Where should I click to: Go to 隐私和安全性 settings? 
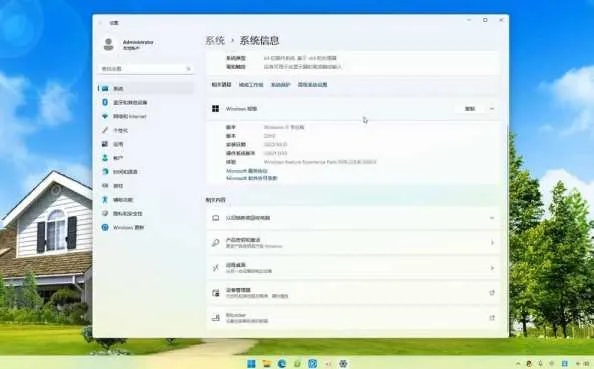pyautogui.click(x=146, y=214)
